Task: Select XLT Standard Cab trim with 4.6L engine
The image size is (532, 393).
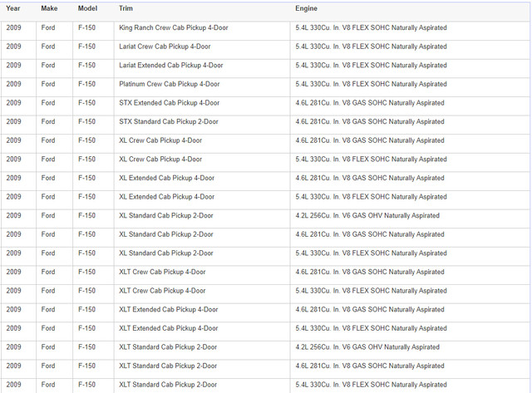Action: (168, 366)
